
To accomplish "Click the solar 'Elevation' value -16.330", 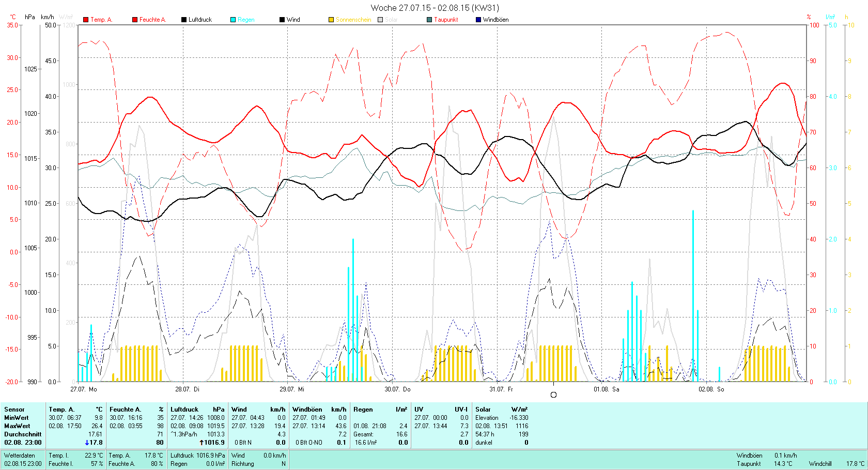I will point(519,418).
